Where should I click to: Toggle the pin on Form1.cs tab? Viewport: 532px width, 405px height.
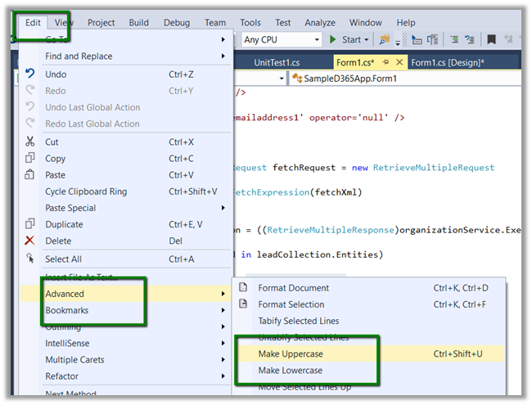[385, 62]
